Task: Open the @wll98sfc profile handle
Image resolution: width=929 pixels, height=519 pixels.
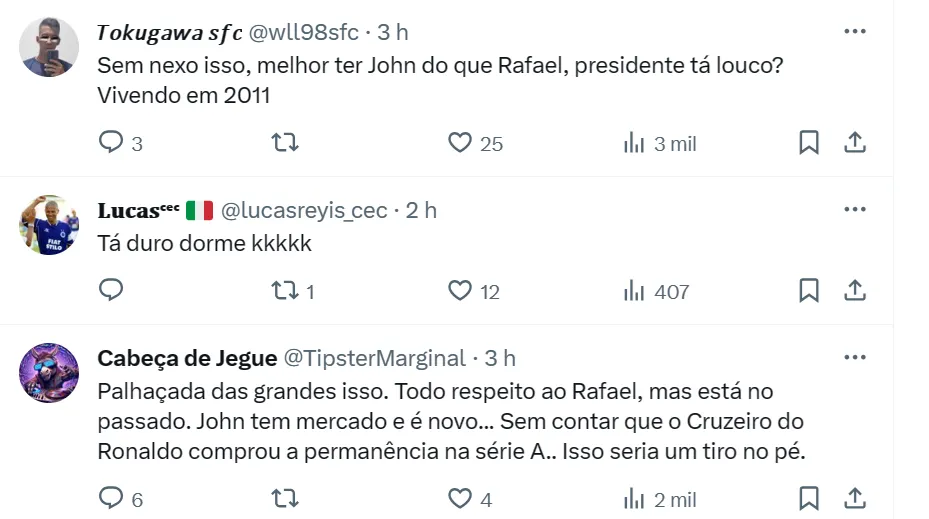Action: pyautogui.click(x=303, y=32)
